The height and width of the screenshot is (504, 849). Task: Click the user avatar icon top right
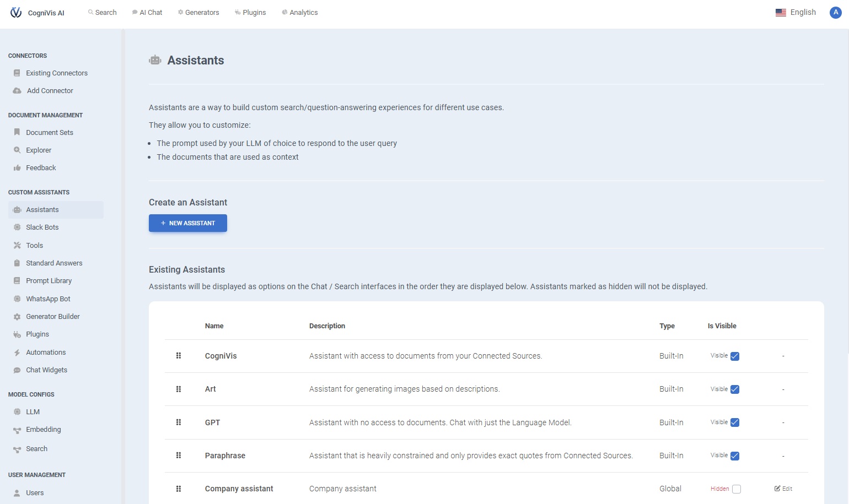pos(835,13)
